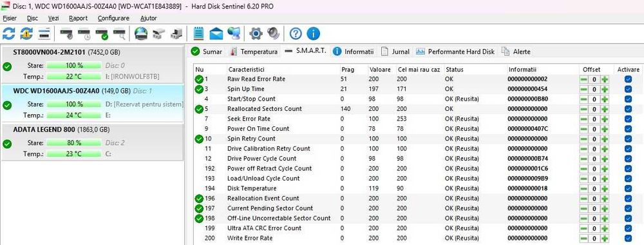Click green check beside Reallocation Event Count
The width and height of the screenshot is (644, 245).
(x=199, y=198)
